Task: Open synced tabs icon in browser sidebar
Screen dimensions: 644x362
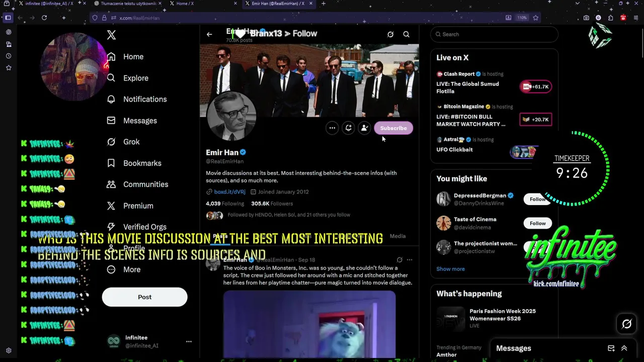Action: point(9,44)
